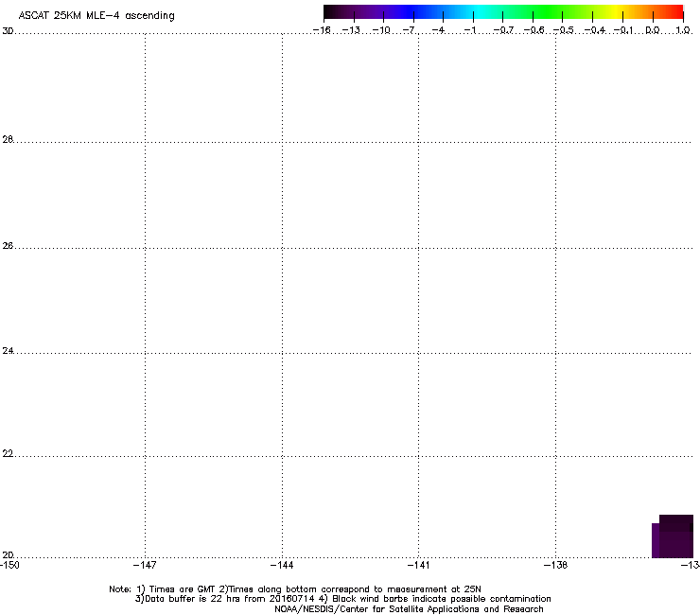
Task: Click the latitude label '22'
Action: 8,453
